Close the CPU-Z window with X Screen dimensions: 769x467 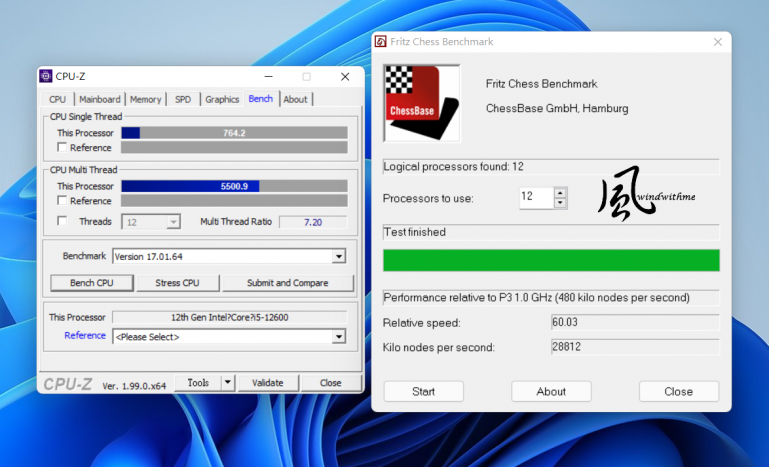click(345, 77)
